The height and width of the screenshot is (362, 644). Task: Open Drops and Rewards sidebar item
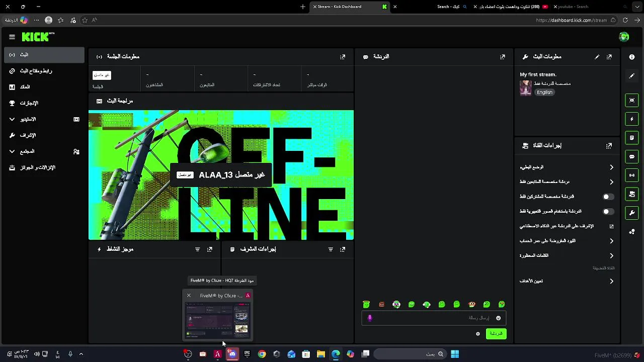click(44, 167)
